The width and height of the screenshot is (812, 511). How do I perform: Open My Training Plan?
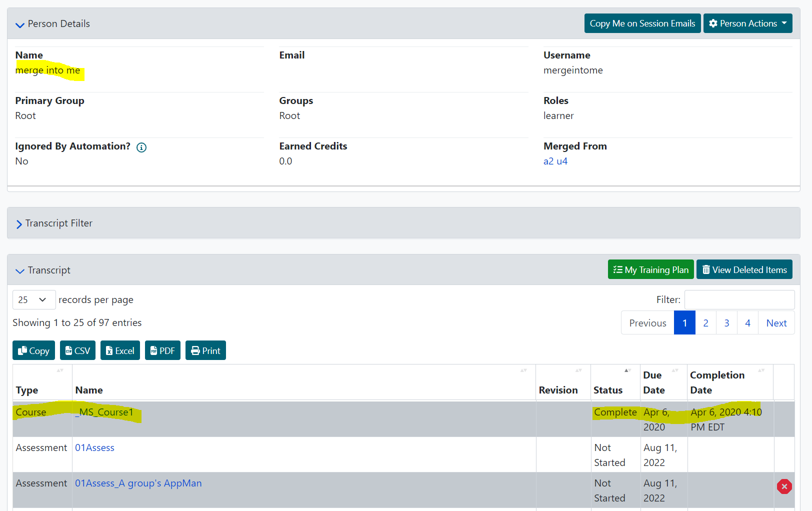point(650,269)
